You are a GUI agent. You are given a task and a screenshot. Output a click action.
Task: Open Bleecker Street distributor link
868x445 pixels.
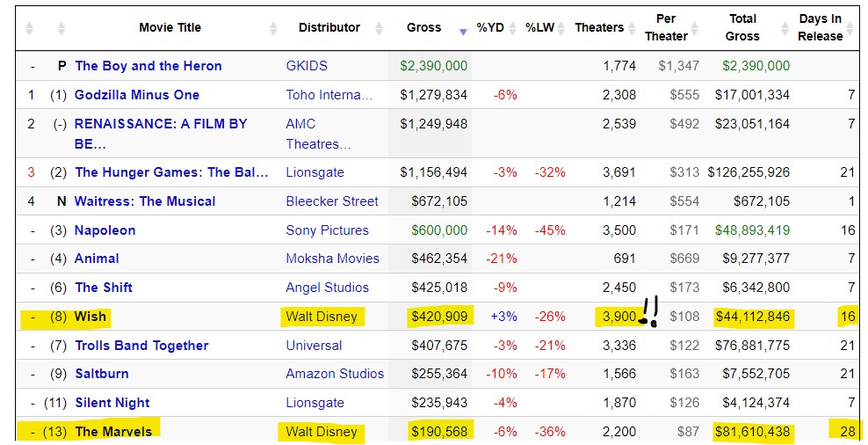[x=332, y=201]
